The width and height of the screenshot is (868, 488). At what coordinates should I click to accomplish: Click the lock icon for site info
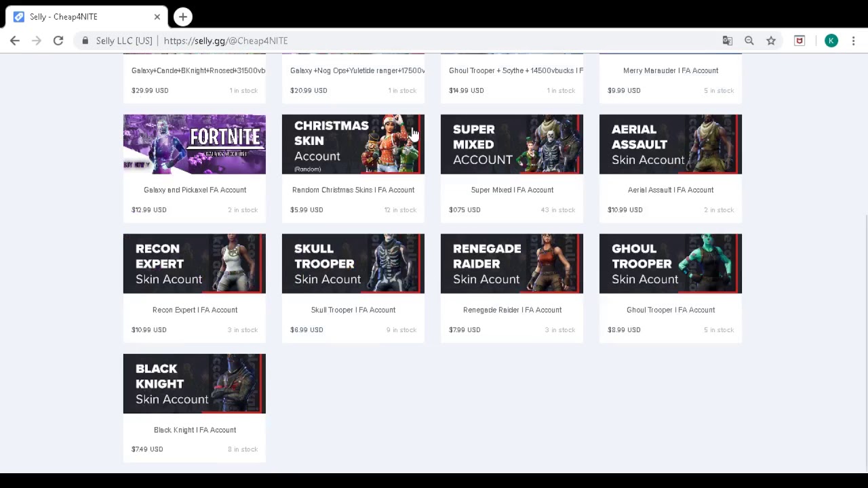[85, 41]
